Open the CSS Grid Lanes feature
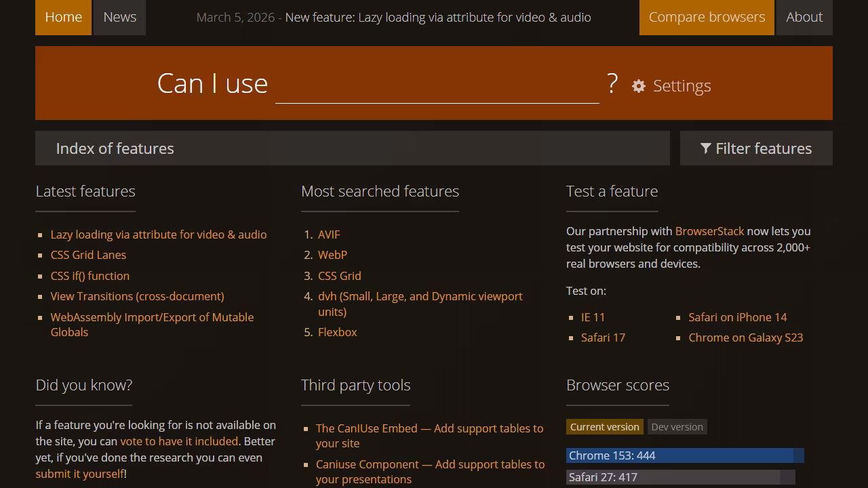Screen dimensions: 868x488 tap(88, 255)
